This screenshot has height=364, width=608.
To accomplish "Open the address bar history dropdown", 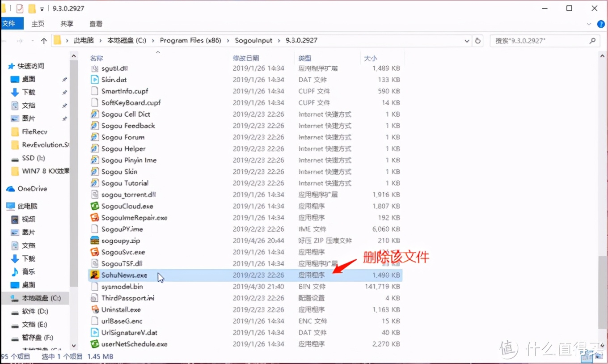I will (467, 41).
